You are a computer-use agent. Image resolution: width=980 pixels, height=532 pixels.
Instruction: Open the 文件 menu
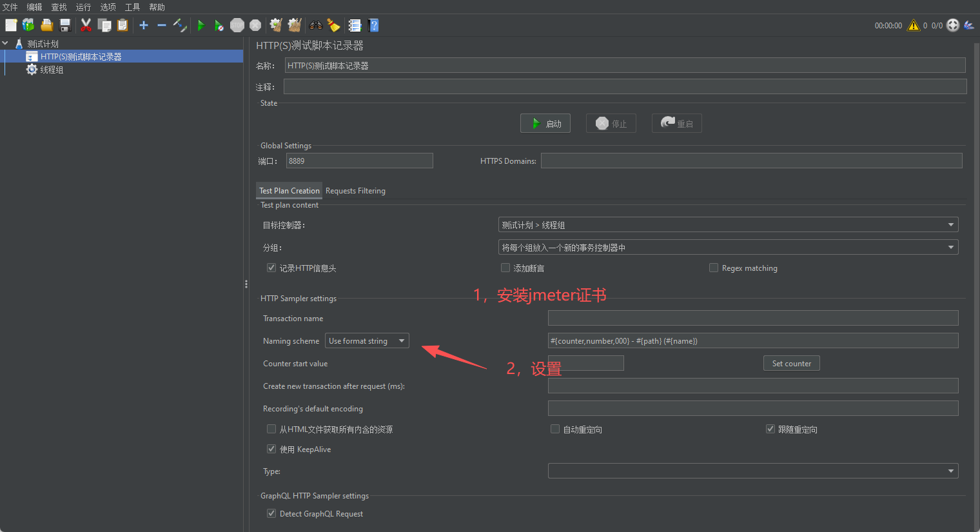click(10, 7)
